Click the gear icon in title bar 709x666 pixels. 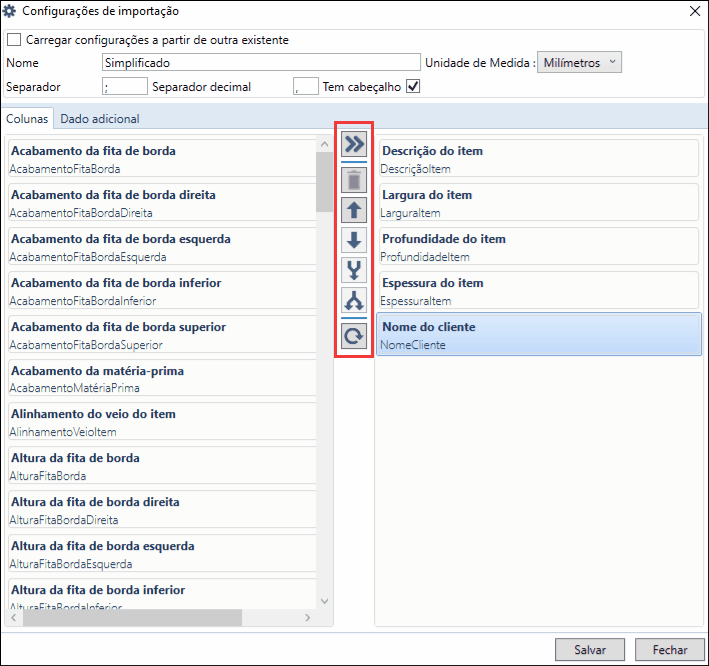coord(9,11)
